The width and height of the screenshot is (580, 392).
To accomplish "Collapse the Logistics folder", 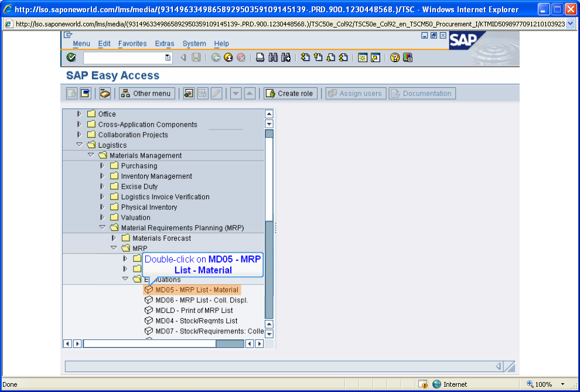I will tap(79, 145).
